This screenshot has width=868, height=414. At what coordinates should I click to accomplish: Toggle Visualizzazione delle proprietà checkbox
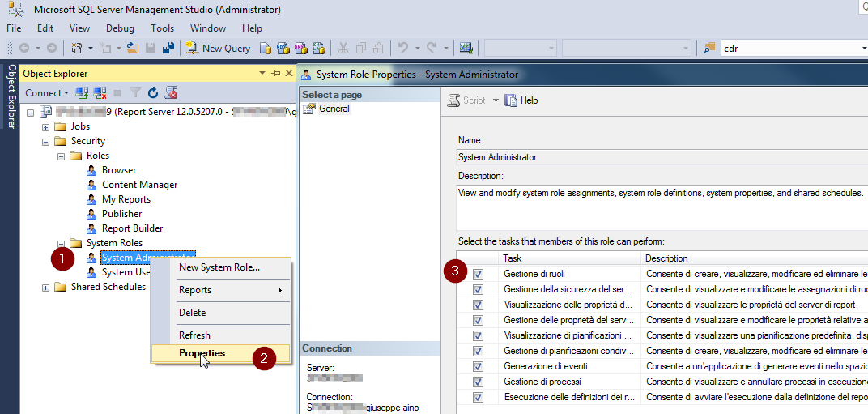tap(479, 305)
